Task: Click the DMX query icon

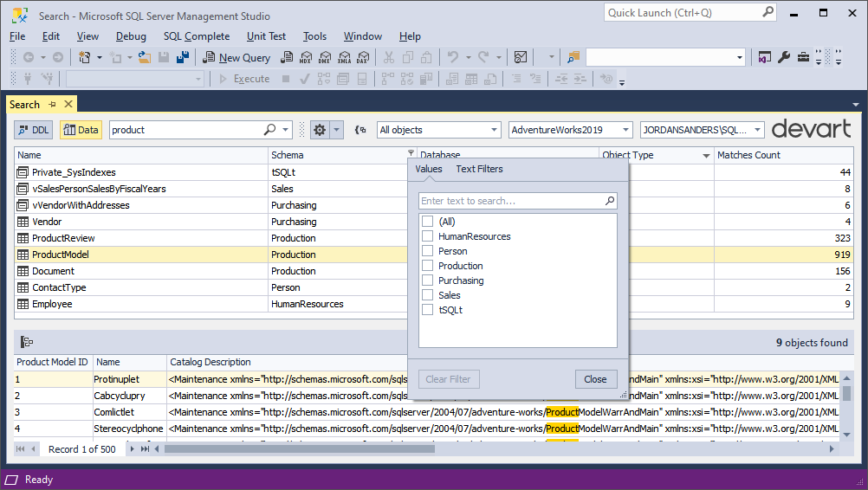Action: click(325, 57)
